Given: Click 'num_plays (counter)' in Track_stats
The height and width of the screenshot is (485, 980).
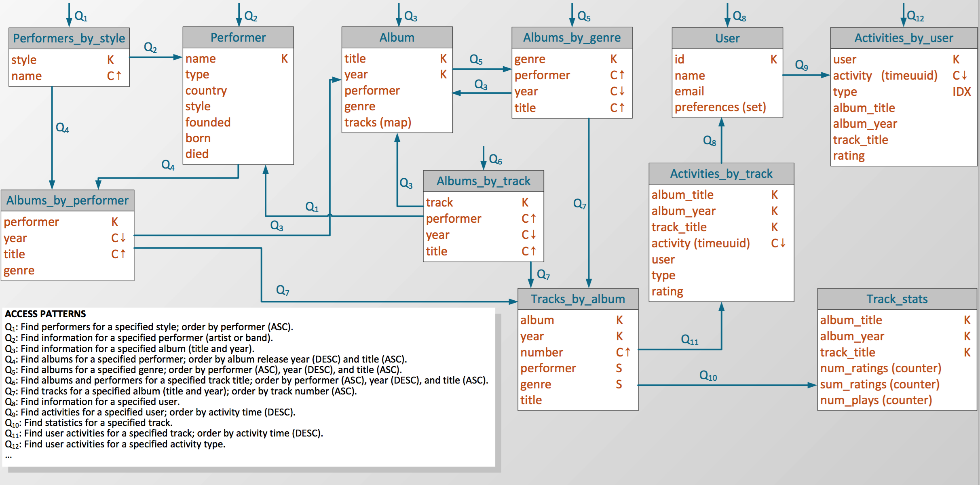Looking at the screenshot, I should pos(876,400).
